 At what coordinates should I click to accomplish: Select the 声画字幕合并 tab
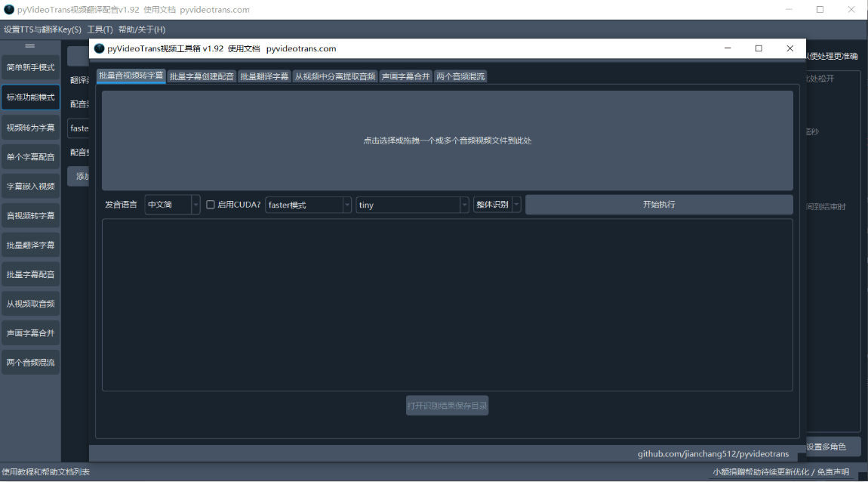[405, 76]
